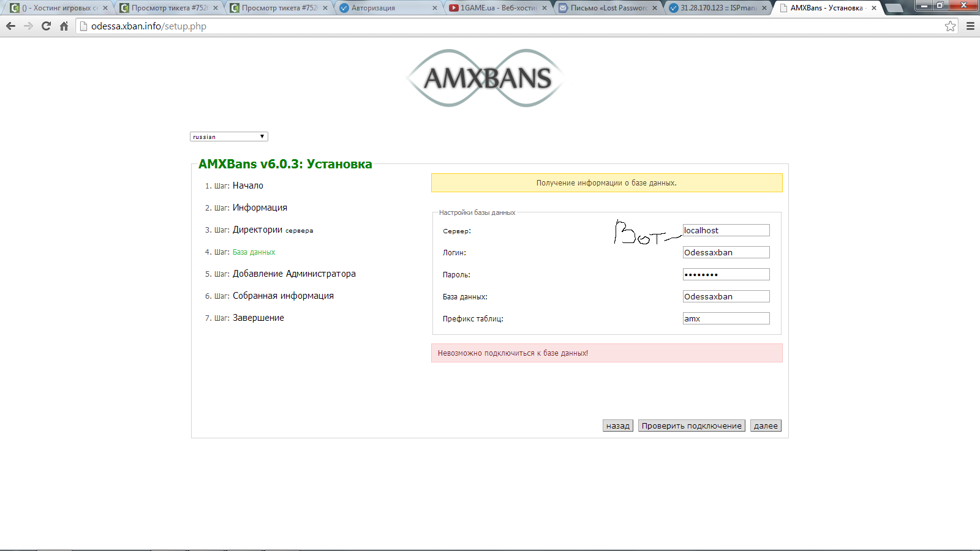Click the назад button
Image resolution: width=980 pixels, height=551 pixels.
(x=617, y=425)
